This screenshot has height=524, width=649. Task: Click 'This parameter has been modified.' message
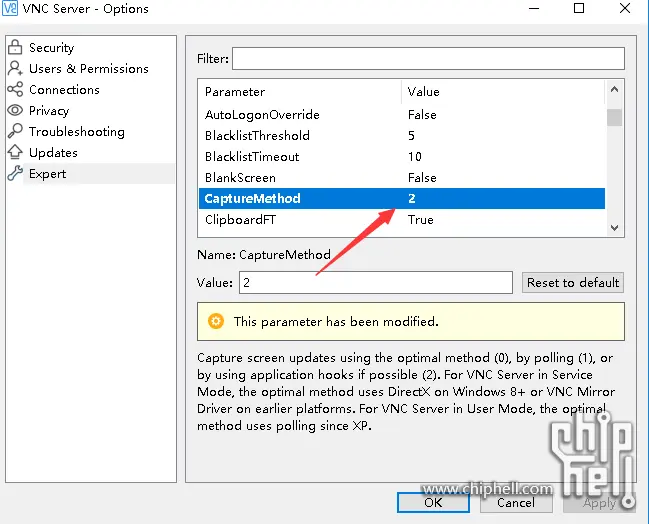(x=336, y=322)
